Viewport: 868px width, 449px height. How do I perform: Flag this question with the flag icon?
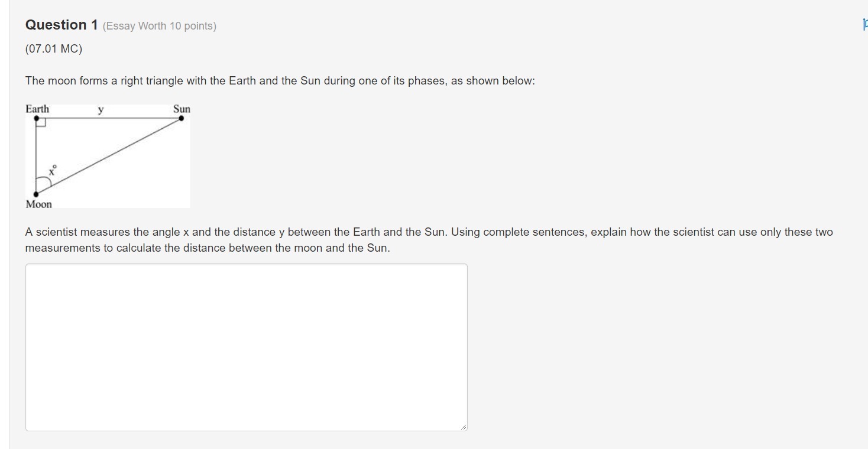(865, 24)
